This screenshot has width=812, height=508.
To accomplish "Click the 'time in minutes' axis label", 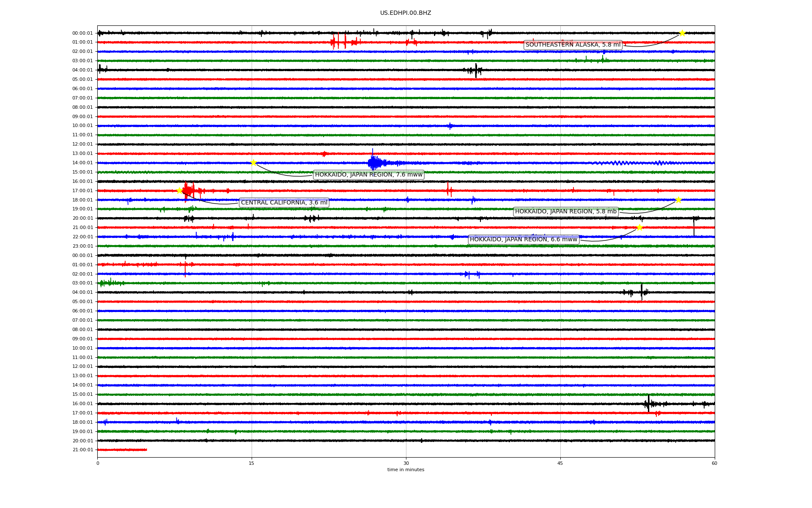I will (x=406, y=469).
